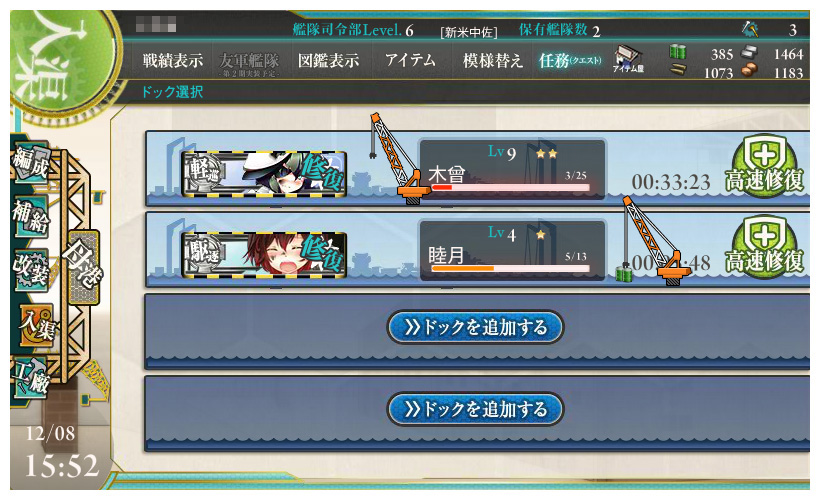Add third dock via ドックを追加する
This screenshot has width=819, height=499.
click(x=475, y=327)
